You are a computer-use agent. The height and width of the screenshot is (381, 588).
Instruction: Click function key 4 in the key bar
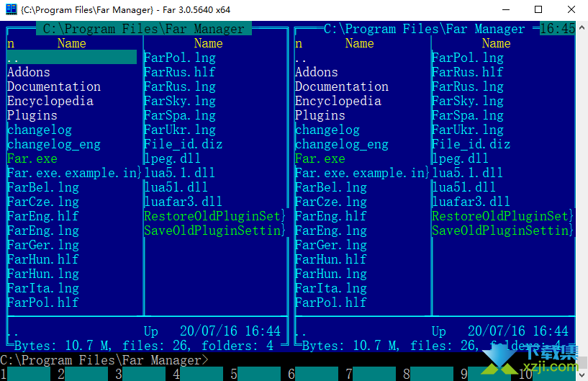(x=198, y=375)
